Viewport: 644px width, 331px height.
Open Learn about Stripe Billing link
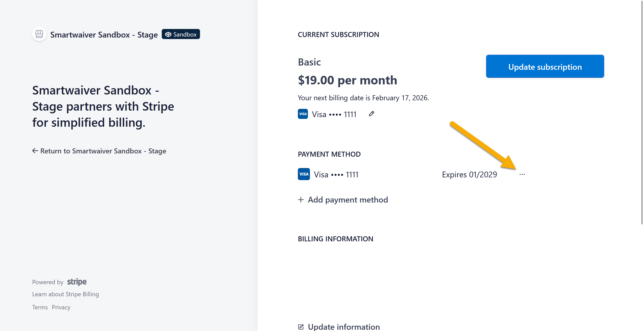coord(65,294)
